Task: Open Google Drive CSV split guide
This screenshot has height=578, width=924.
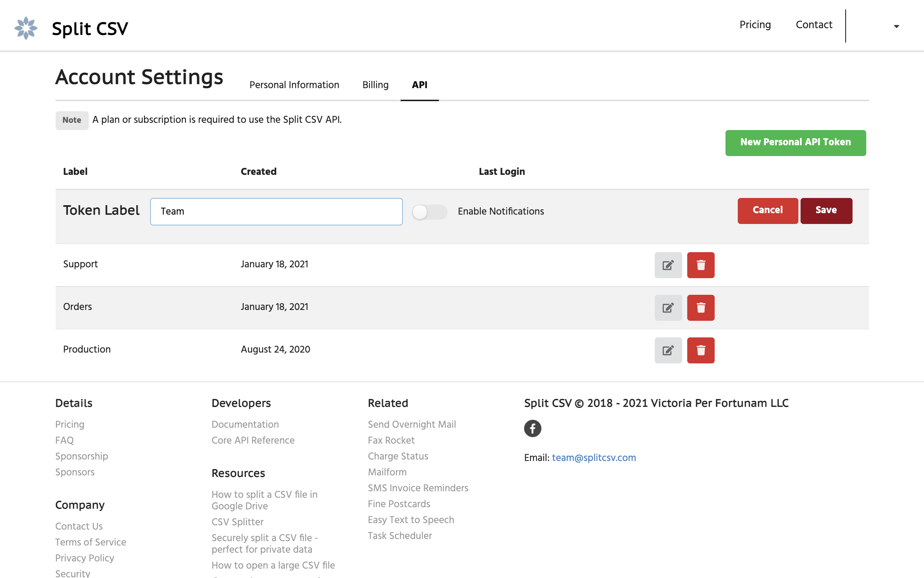Action: (264, 500)
